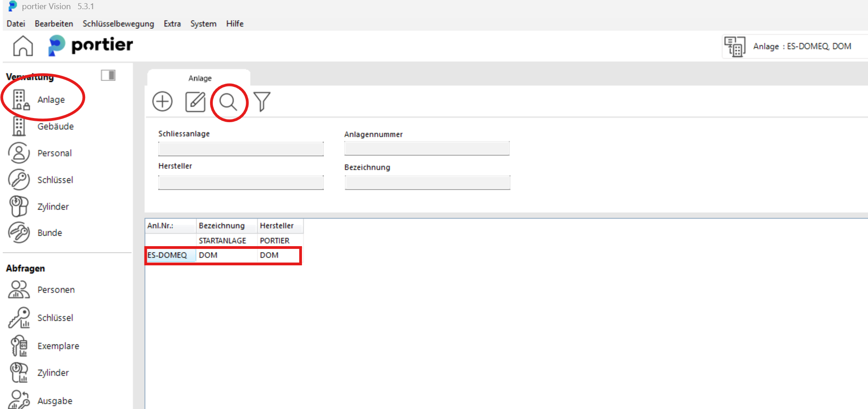This screenshot has width=868, height=409.
Task: Click the PORTIER manufacturer cell
Action: click(x=280, y=241)
